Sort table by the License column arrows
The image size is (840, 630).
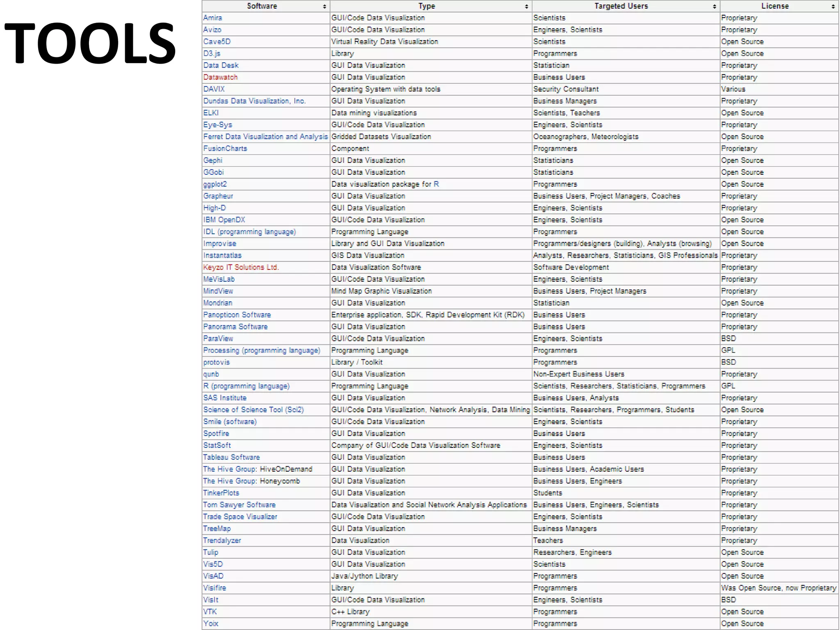pyautogui.click(x=833, y=7)
